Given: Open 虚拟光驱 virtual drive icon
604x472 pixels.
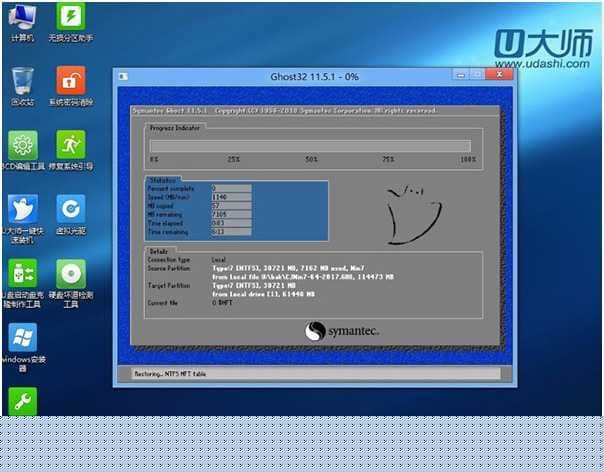Looking at the screenshot, I should point(70,208).
